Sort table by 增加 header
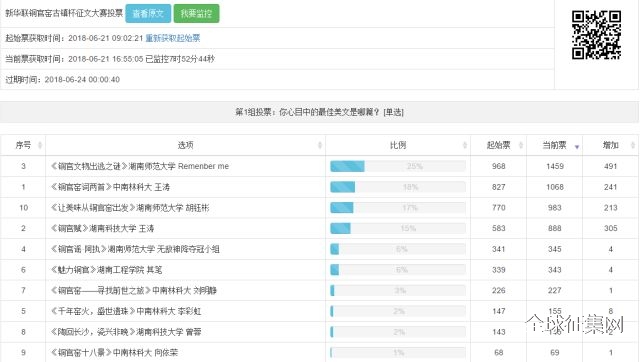The height and width of the screenshot is (362, 640). (x=611, y=145)
